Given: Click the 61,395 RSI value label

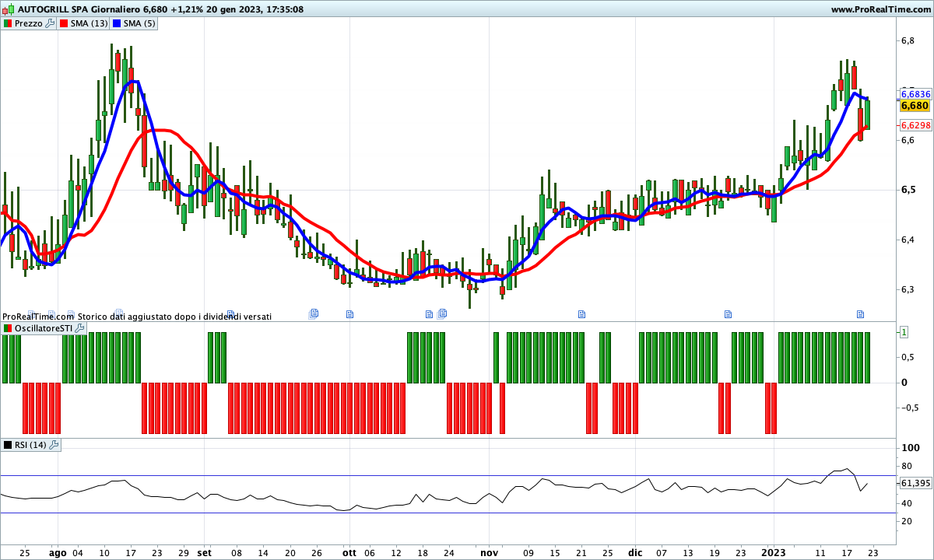Looking at the screenshot, I should click(915, 483).
